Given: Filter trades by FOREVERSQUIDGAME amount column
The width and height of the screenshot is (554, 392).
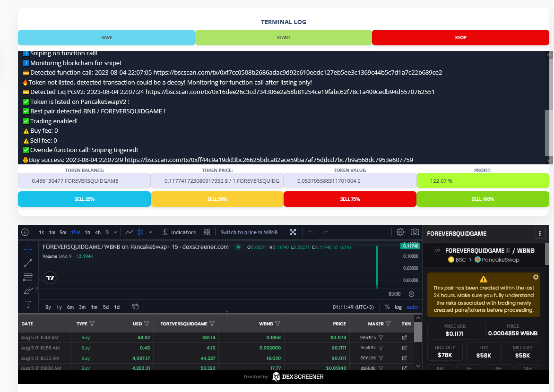Looking at the screenshot, I should [x=212, y=324].
